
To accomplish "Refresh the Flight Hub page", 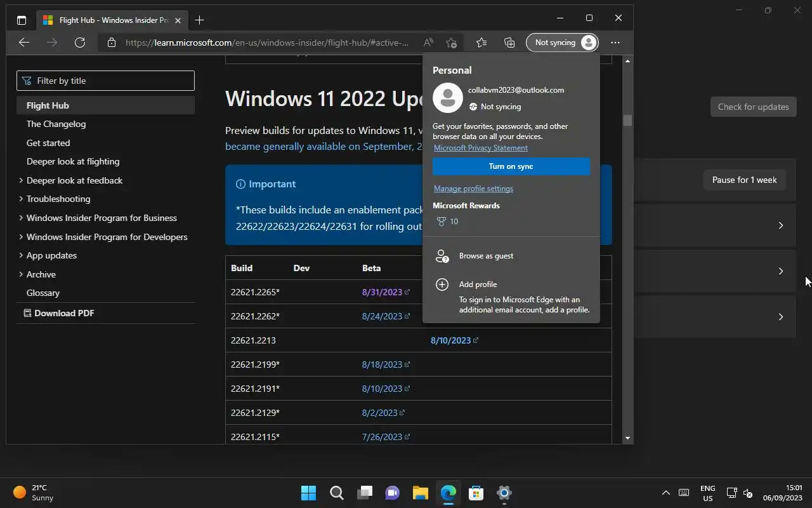I will tap(80, 43).
